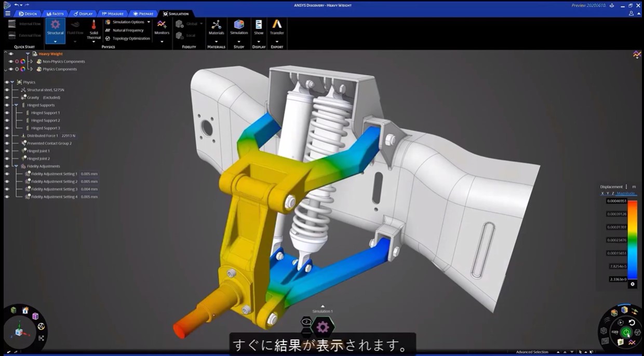
Task: Click the color wheel icon for Non-Physics Components
Action: point(23,61)
